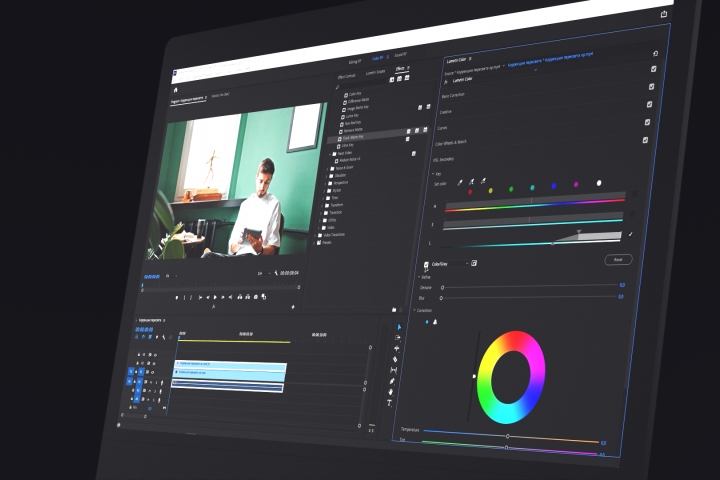Select the Selection (arrow) tool
Screen dimensions: 720x480
click(x=399, y=327)
